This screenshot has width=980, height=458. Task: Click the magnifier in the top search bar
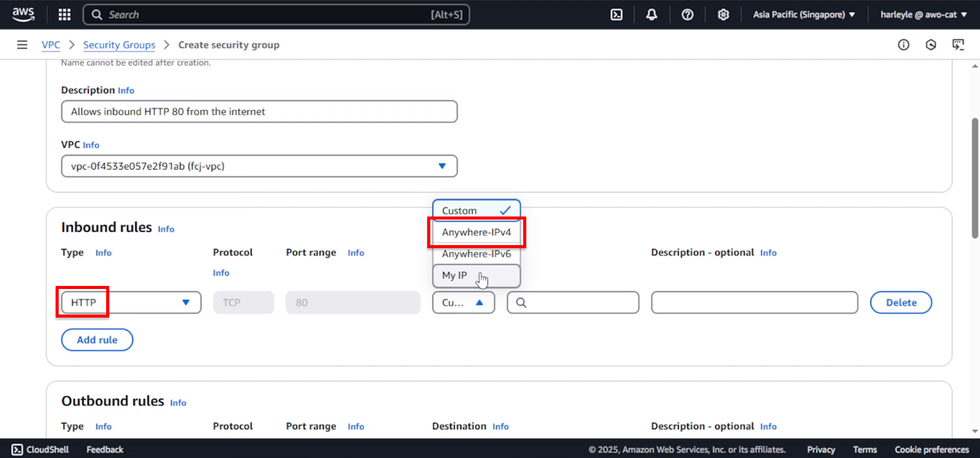point(97,14)
